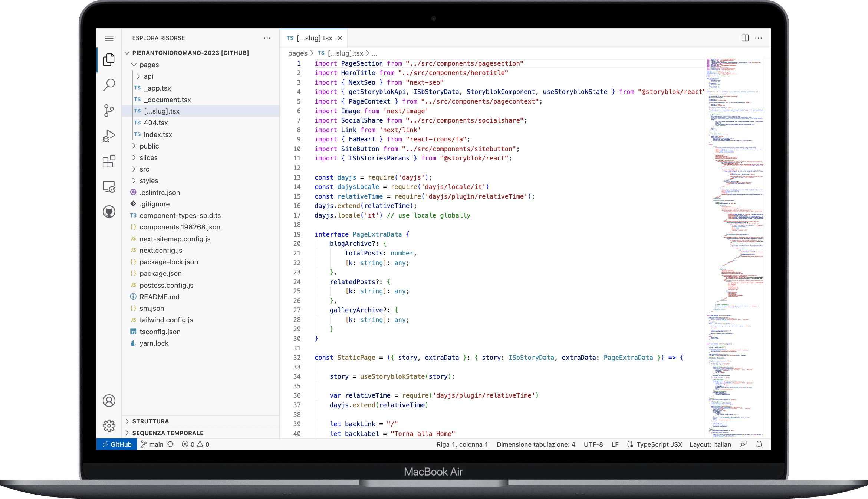Click the split editor right icon
The image size is (868, 499).
point(745,38)
